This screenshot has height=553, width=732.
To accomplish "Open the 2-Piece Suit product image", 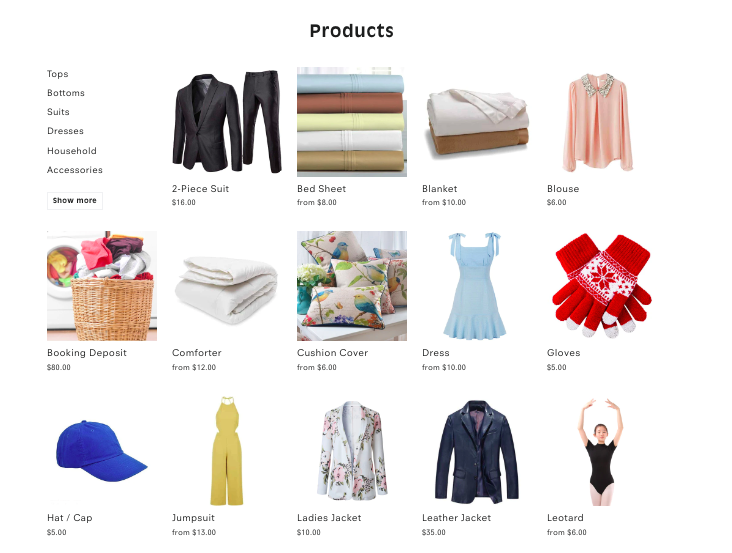I will click(x=227, y=122).
